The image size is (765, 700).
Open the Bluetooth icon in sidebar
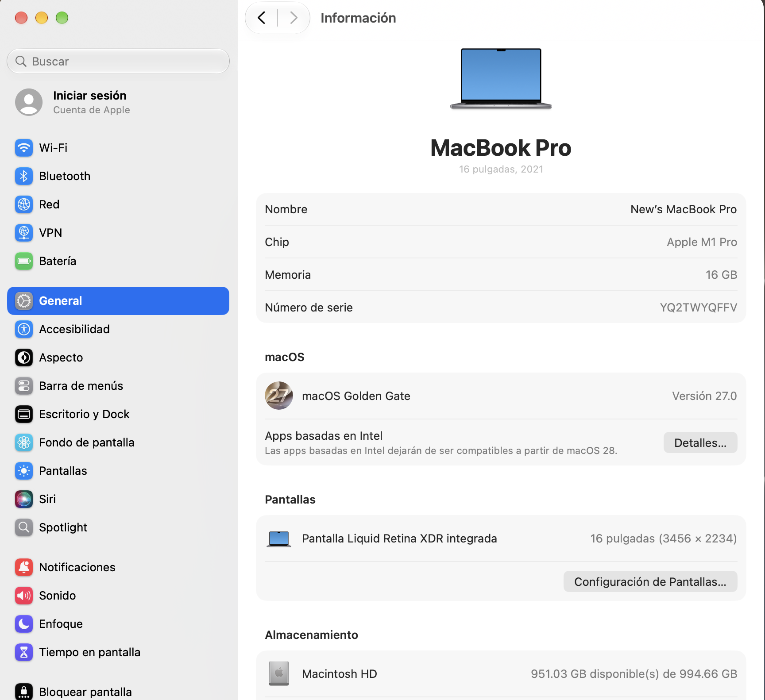24,176
